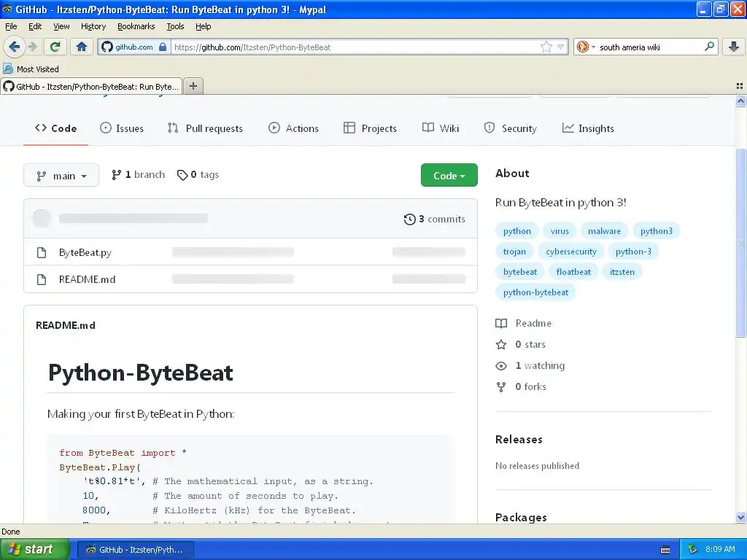Click the README.md file icon
Screen dimensions: 747x560
click(x=42, y=279)
